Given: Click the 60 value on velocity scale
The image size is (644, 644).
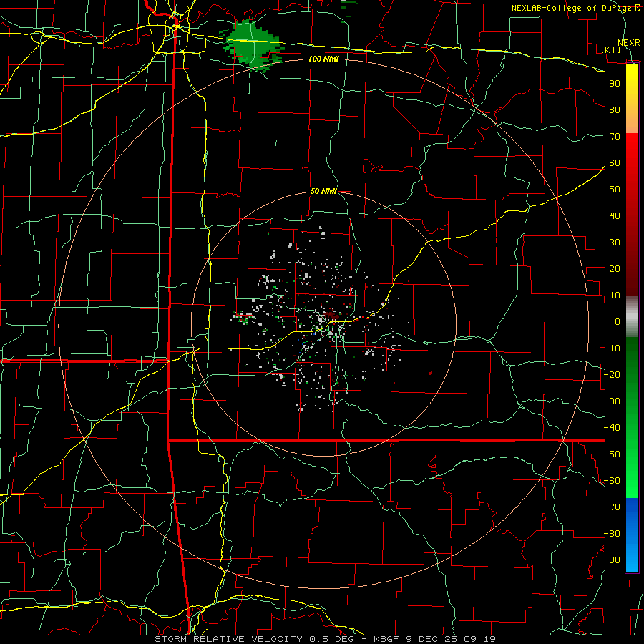Looking at the screenshot, I should pyautogui.click(x=615, y=163).
